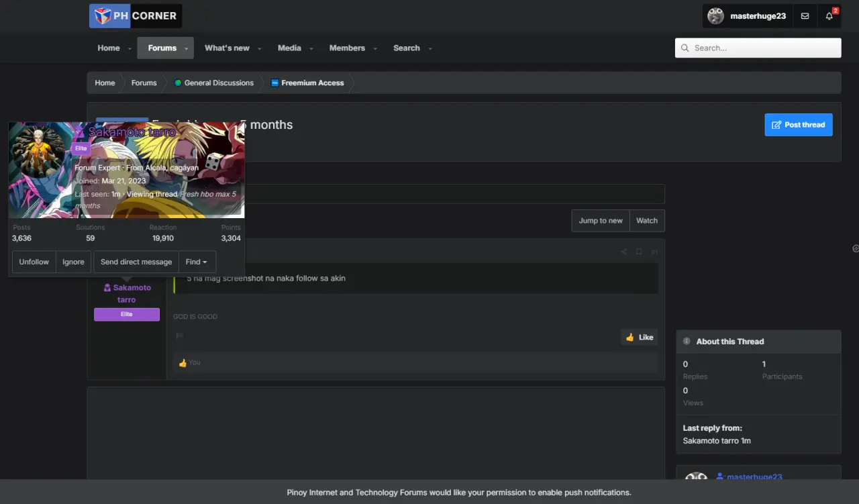Bookmark the post using bookmark icon

639,252
